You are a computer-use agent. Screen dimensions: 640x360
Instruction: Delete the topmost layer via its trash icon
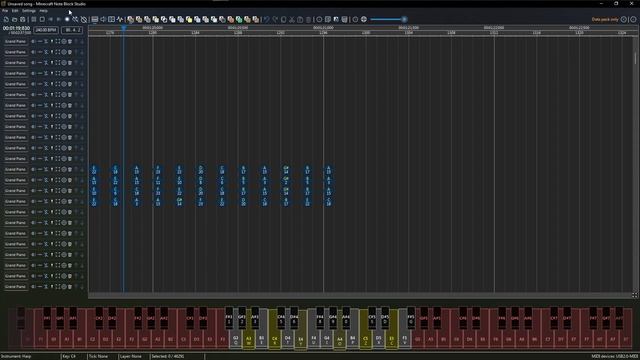[70, 41]
